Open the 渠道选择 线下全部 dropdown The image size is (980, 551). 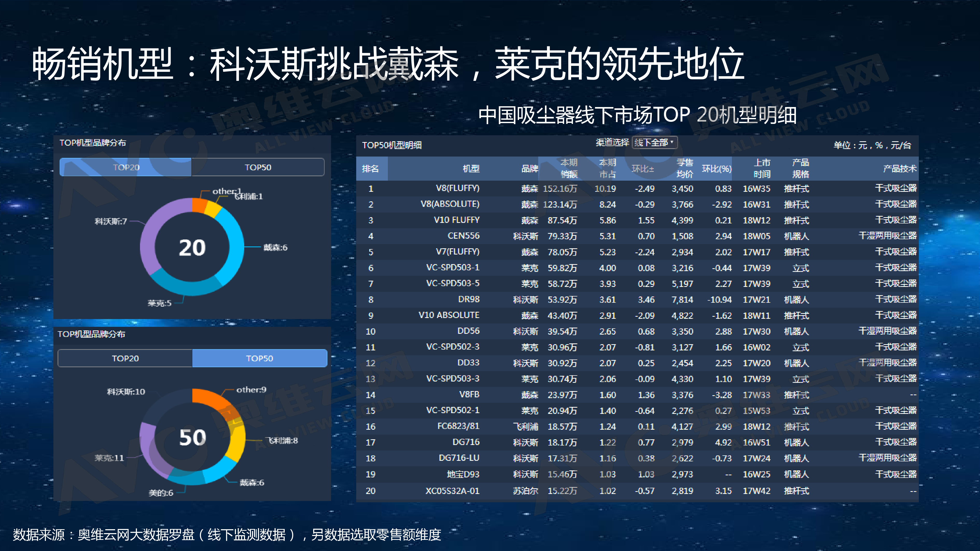pos(654,143)
